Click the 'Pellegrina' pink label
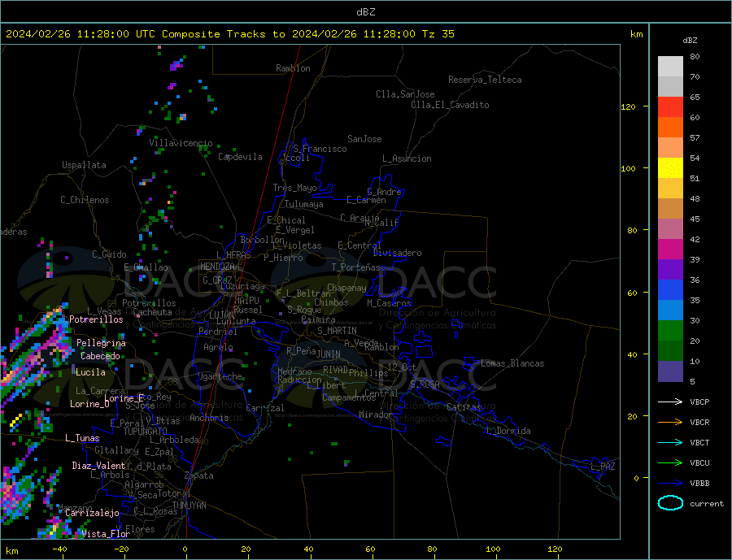This screenshot has height=560, width=732. 102,343
